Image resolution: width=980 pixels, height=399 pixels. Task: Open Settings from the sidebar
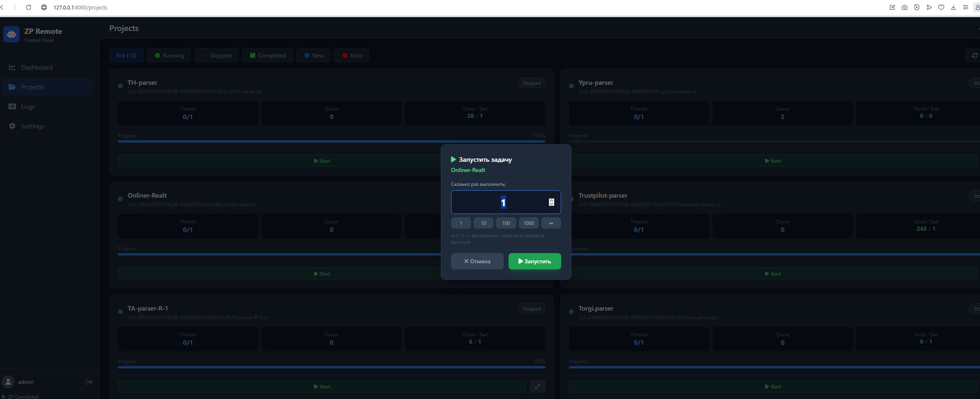click(x=47, y=126)
